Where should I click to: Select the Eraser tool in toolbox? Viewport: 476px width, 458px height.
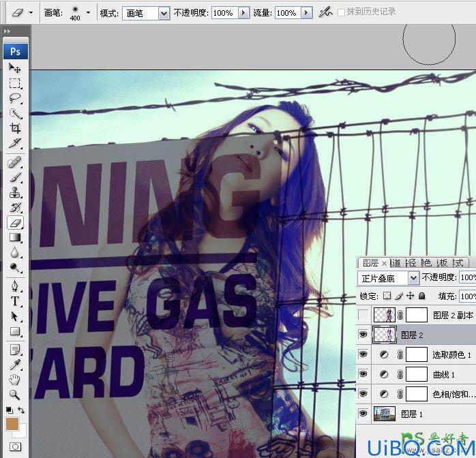point(15,223)
